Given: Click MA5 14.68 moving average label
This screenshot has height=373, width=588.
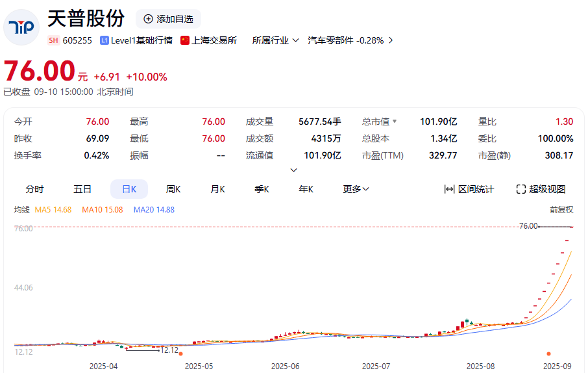Looking at the screenshot, I should (53, 210).
